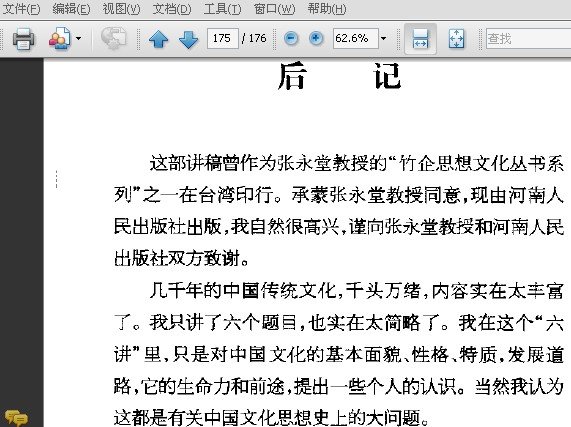Click the line starting 民出版社出版
The image size is (571, 427).
[x=339, y=227]
